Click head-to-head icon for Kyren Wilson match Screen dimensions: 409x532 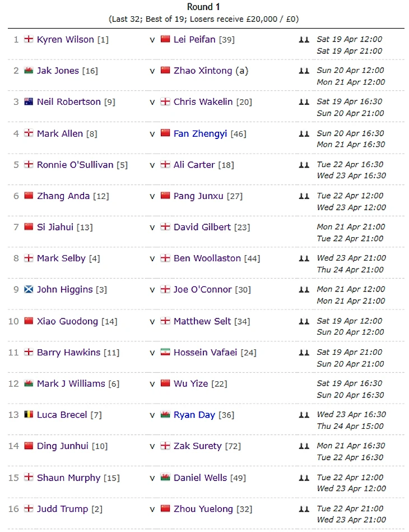tap(304, 40)
